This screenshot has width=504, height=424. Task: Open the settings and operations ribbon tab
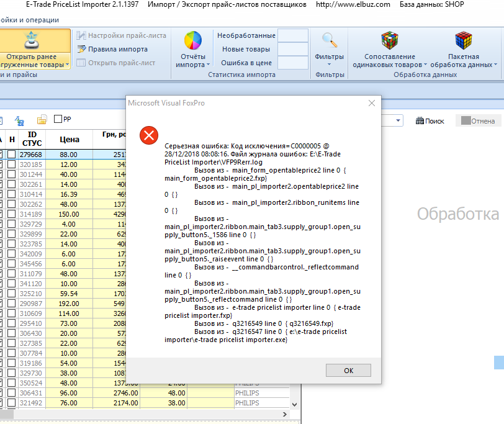[30, 20]
